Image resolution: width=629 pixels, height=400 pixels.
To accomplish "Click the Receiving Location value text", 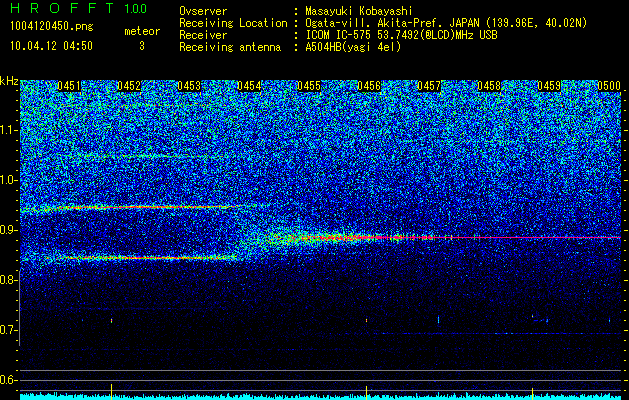I will pyautogui.click(x=446, y=23).
